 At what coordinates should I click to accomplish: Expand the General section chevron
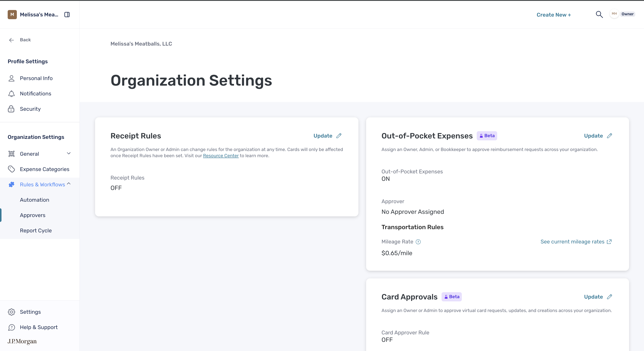[69, 153]
